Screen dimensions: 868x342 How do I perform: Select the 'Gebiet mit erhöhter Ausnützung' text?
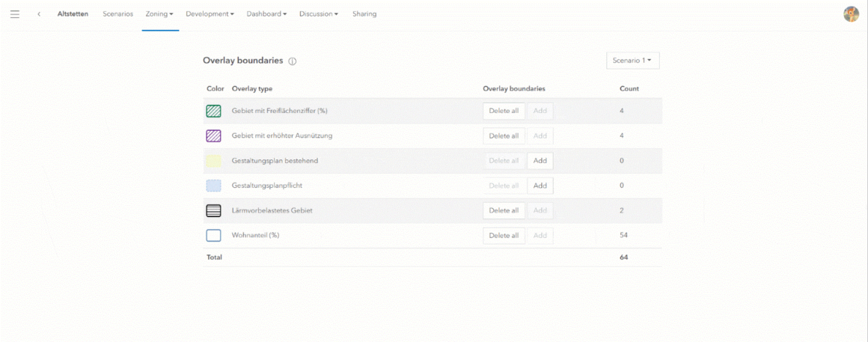[x=282, y=135]
